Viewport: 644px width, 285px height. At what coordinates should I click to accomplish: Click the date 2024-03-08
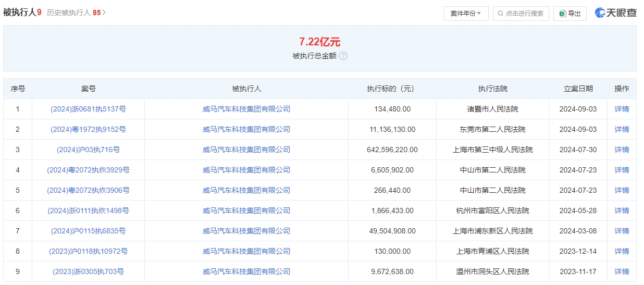point(578,231)
